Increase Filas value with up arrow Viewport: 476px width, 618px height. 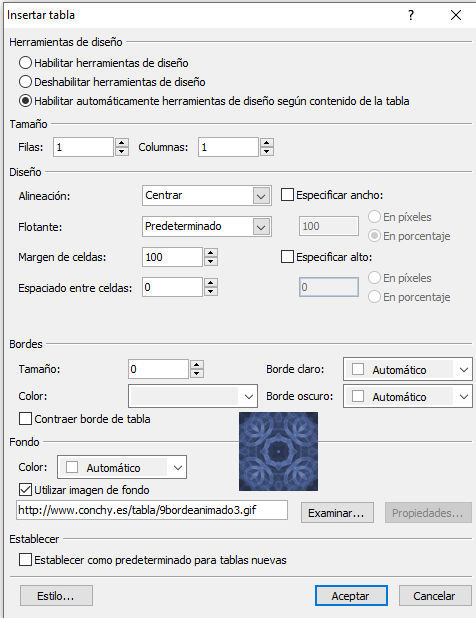point(122,143)
